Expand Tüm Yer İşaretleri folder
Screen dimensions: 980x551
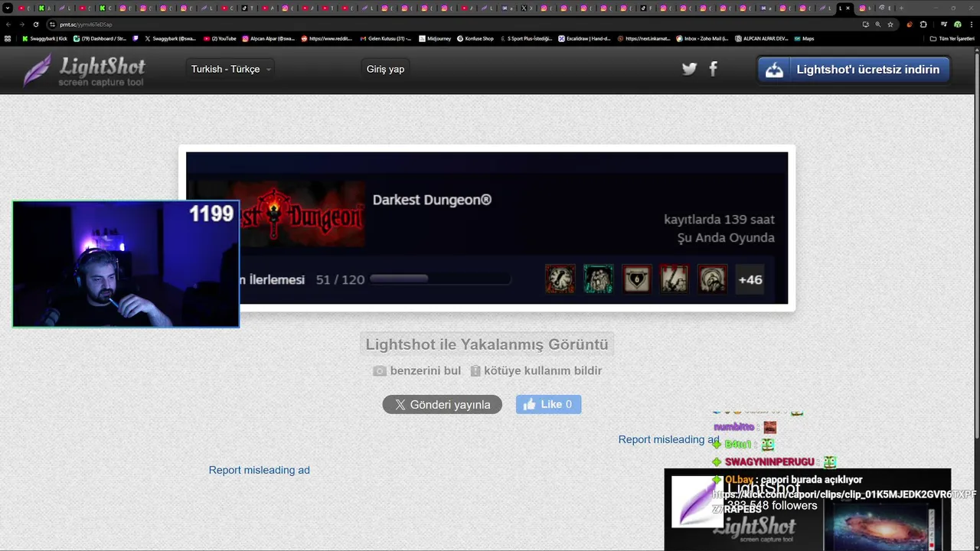(952, 38)
